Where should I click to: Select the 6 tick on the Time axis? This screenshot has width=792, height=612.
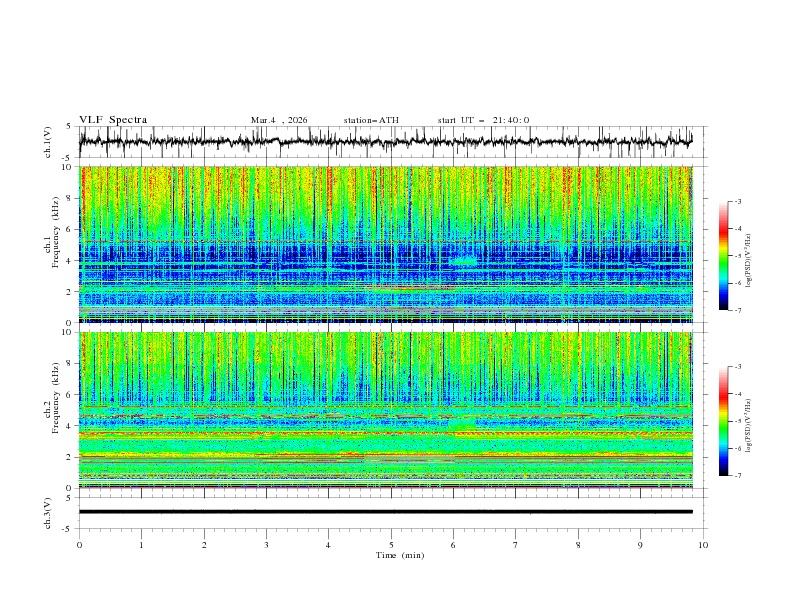point(453,545)
